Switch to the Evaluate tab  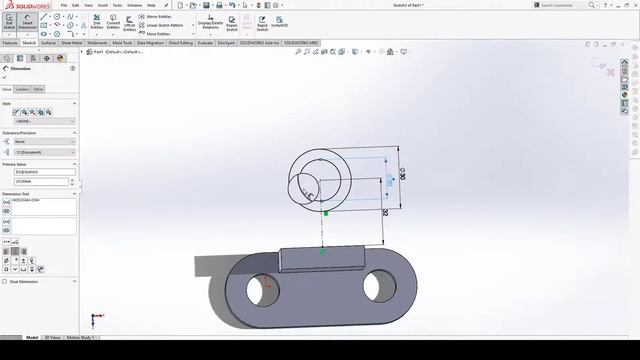tap(205, 43)
